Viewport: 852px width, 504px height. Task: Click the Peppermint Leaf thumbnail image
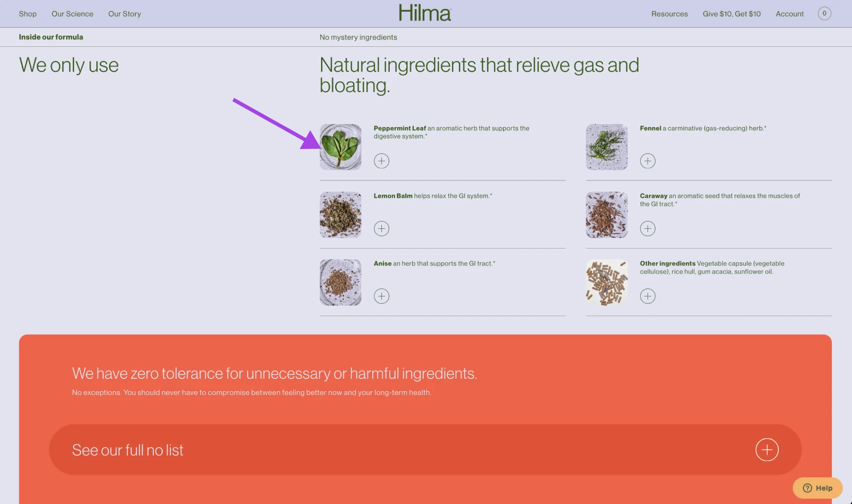click(x=341, y=147)
